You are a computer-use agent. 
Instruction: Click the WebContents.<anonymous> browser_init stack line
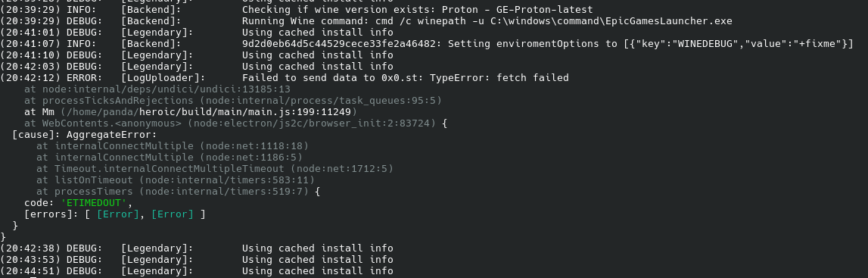pyautogui.click(x=236, y=123)
